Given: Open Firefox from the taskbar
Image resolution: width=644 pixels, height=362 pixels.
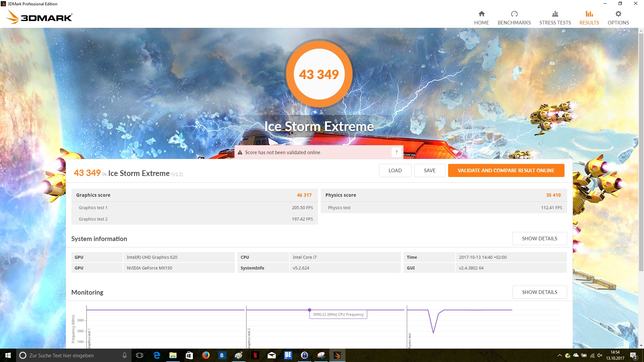Looking at the screenshot, I should [206, 355].
